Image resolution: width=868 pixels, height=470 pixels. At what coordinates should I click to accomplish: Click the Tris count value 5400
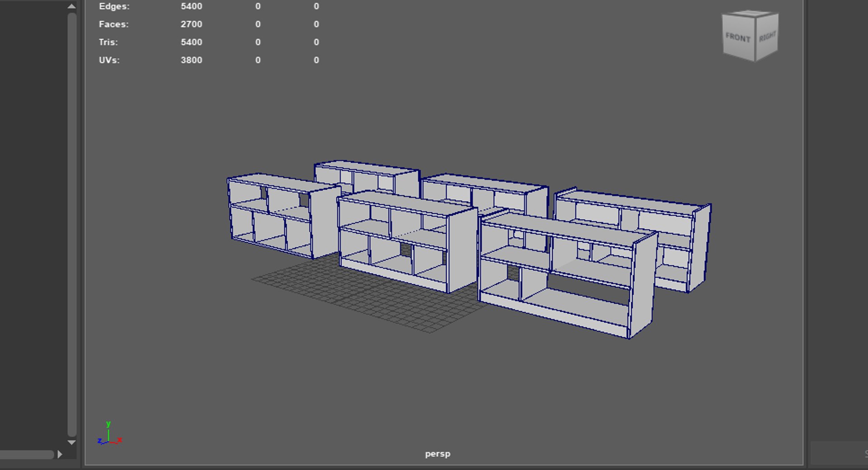[191, 42]
